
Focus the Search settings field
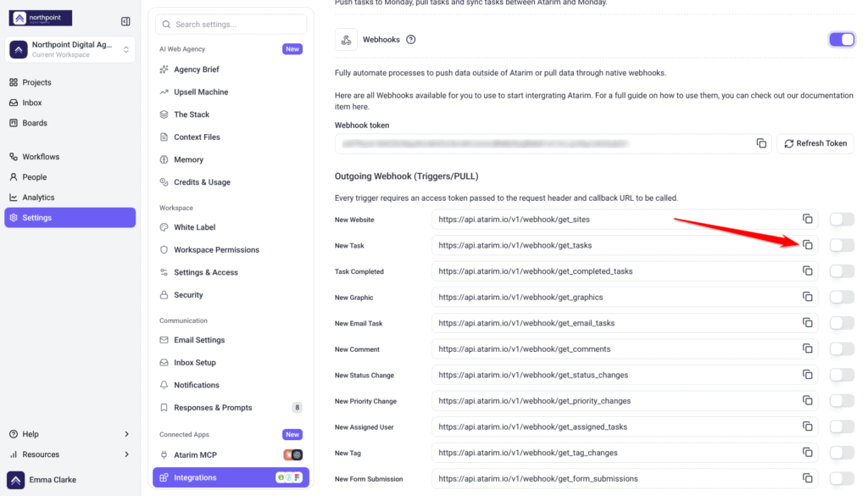(x=231, y=25)
